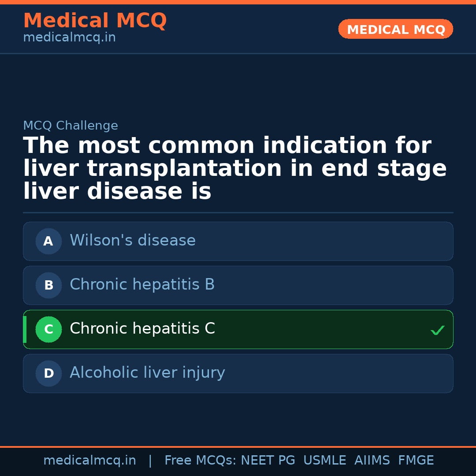Click the liver transplantation question text

tap(234, 169)
